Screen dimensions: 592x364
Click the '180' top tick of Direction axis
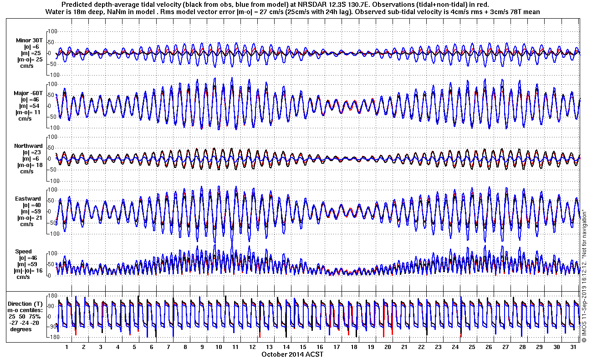point(52,296)
